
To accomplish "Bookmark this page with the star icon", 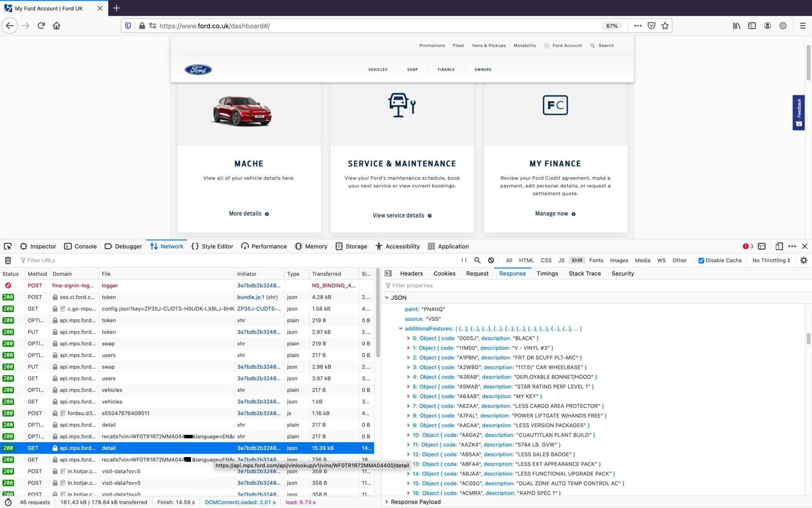I will coord(665,26).
